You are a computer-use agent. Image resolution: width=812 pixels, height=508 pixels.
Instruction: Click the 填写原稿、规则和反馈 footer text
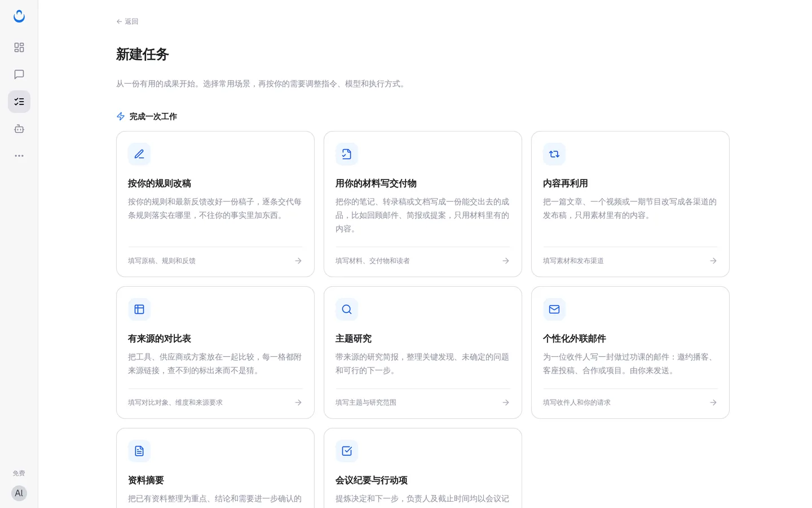(x=162, y=261)
